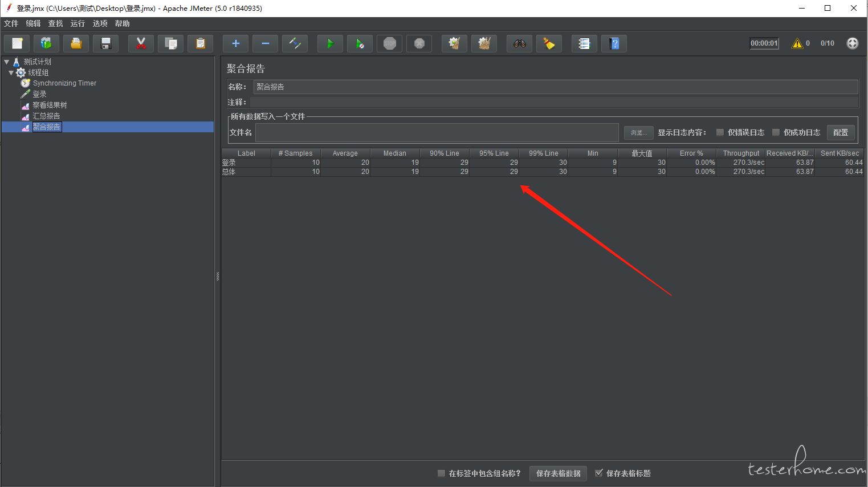Collapse the 线程组 tree node
Image resolution: width=868 pixels, height=487 pixels.
pyautogui.click(x=11, y=72)
